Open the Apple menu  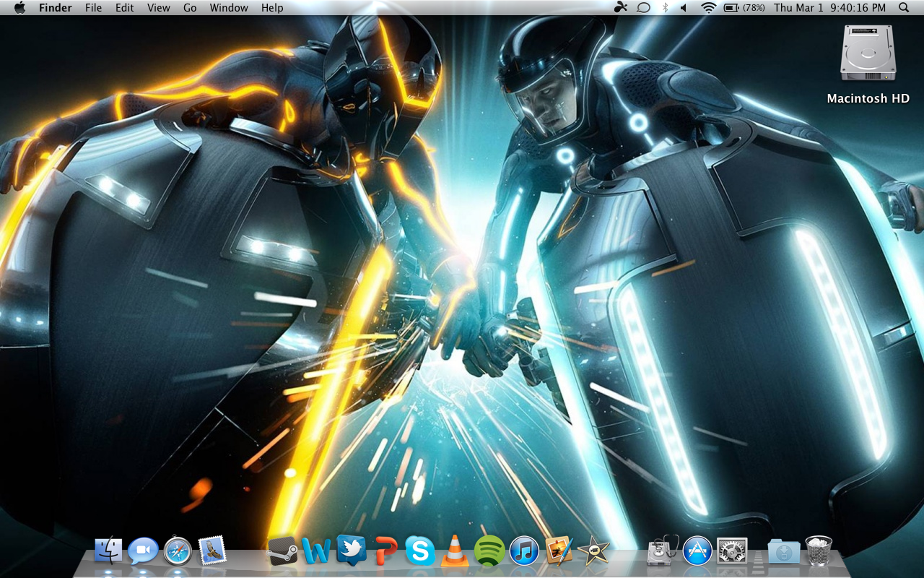click(x=19, y=7)
